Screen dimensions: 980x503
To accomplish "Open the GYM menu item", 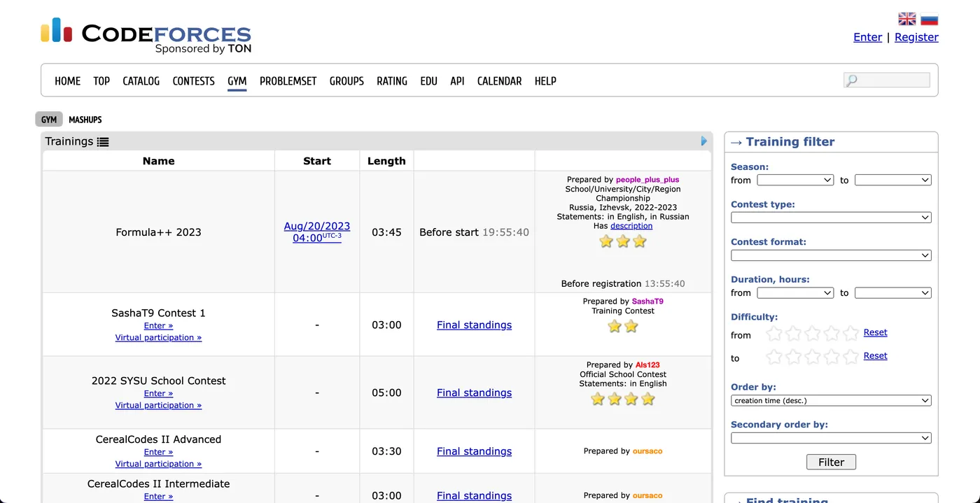I will (x=237, y=81).
